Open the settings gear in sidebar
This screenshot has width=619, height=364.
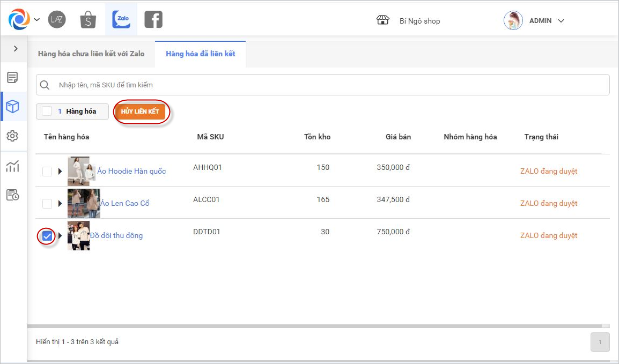(x=12, y=136)
